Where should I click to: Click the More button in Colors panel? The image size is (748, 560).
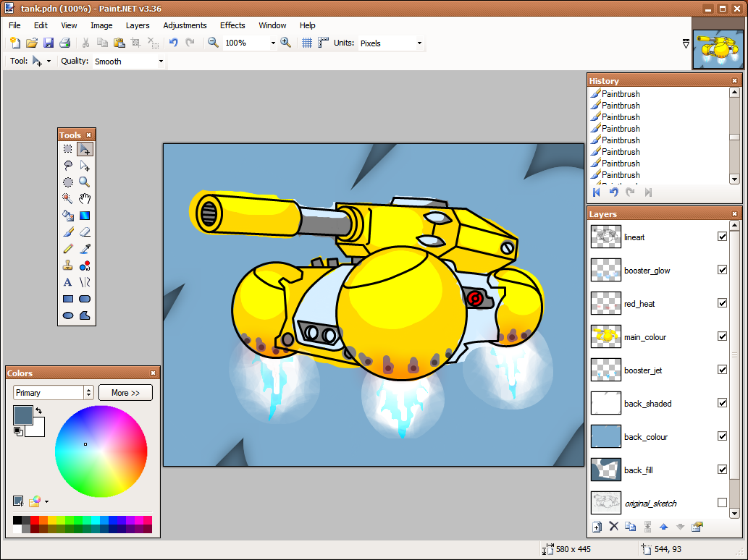pos(125,392)
